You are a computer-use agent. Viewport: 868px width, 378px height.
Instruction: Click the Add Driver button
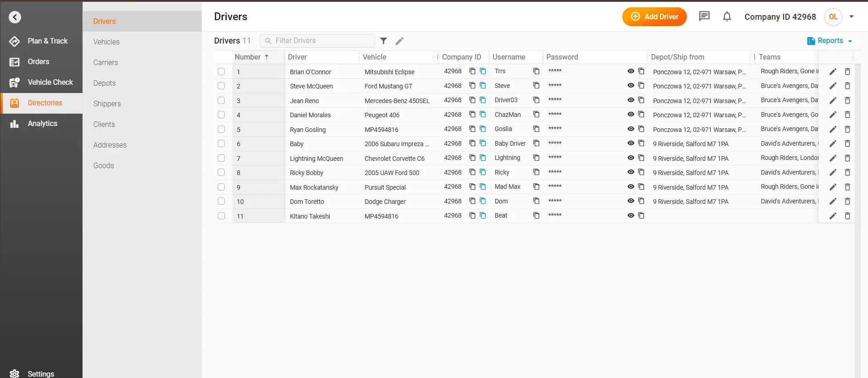654,16
